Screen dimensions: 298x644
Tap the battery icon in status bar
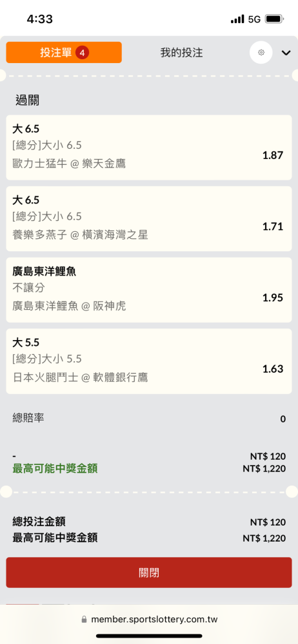point(273,19)
